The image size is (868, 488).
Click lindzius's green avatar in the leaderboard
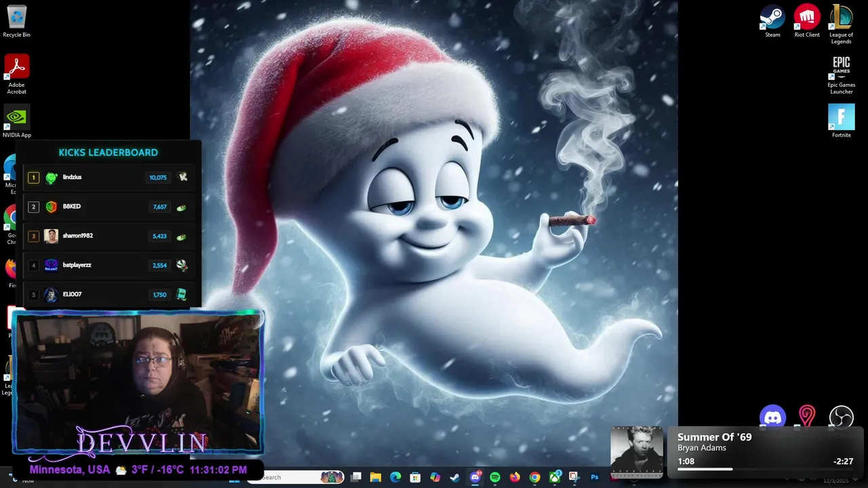pyautogui.click(x=51, y=178)
